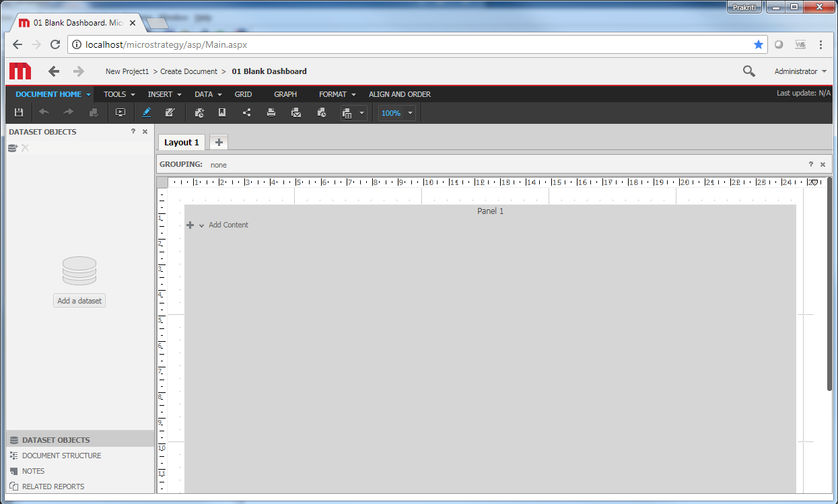Image resolution: width=838 pixels, height=504 pixels.
Task: Click the Add a dataset button
Action: tap(79, 300)
